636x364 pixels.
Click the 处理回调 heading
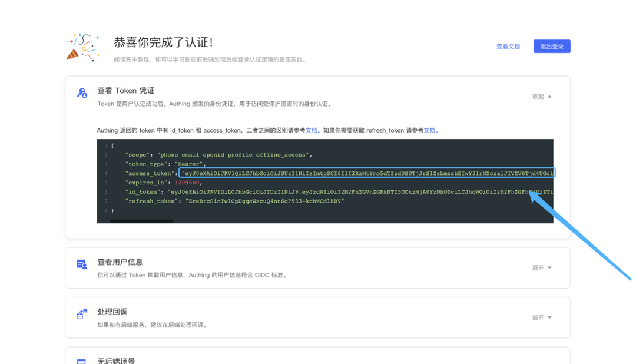pos(112,312)
